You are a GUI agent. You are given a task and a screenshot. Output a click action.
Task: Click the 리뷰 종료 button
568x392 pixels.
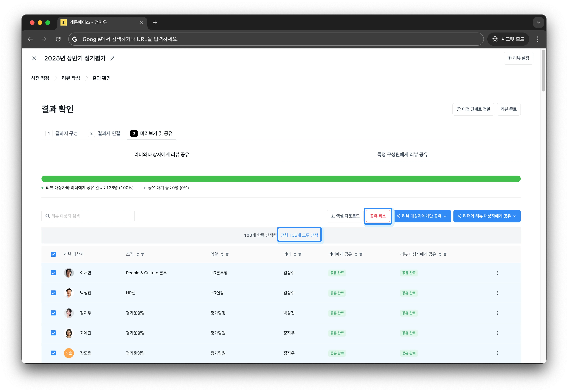[x=508, y=109]
